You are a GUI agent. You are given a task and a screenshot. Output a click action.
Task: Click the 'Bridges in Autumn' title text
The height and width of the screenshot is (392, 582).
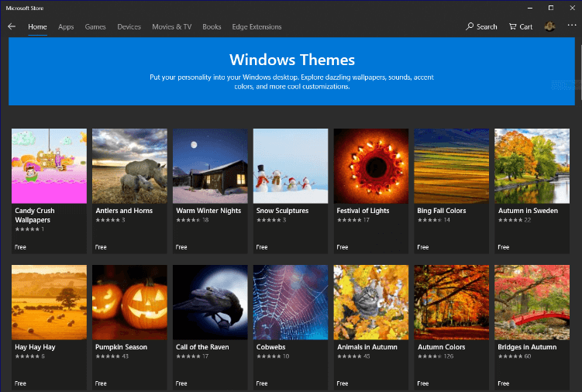point(527,347)
